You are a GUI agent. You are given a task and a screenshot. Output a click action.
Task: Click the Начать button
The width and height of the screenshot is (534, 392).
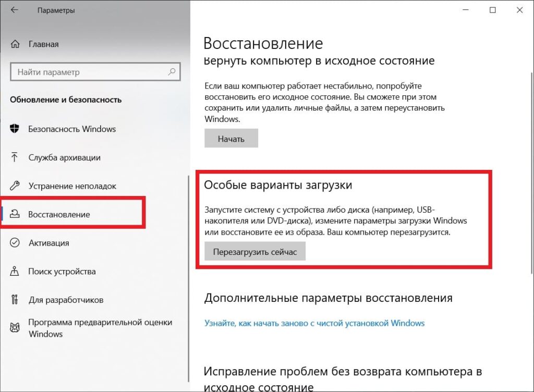pyautogui.click(x=231, y=138)
